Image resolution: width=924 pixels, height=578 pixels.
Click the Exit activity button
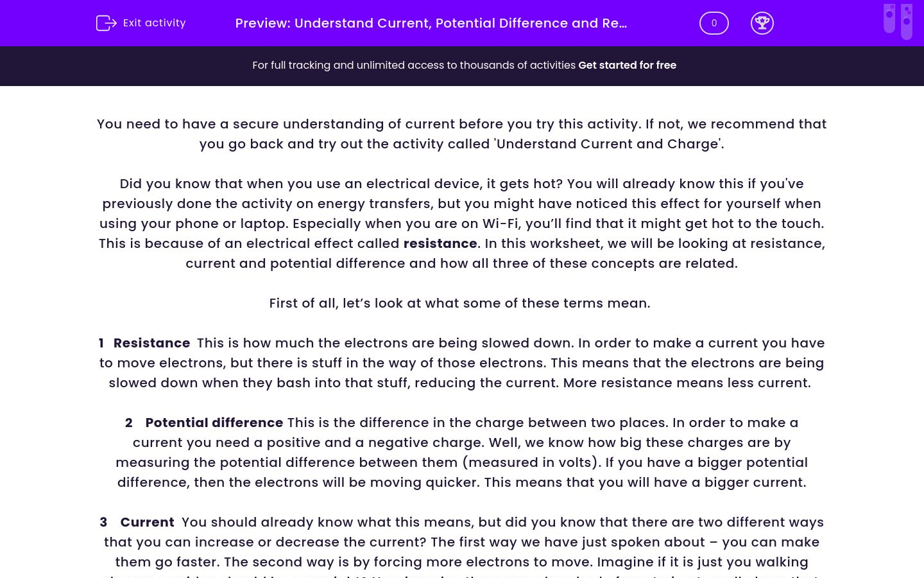141,23
